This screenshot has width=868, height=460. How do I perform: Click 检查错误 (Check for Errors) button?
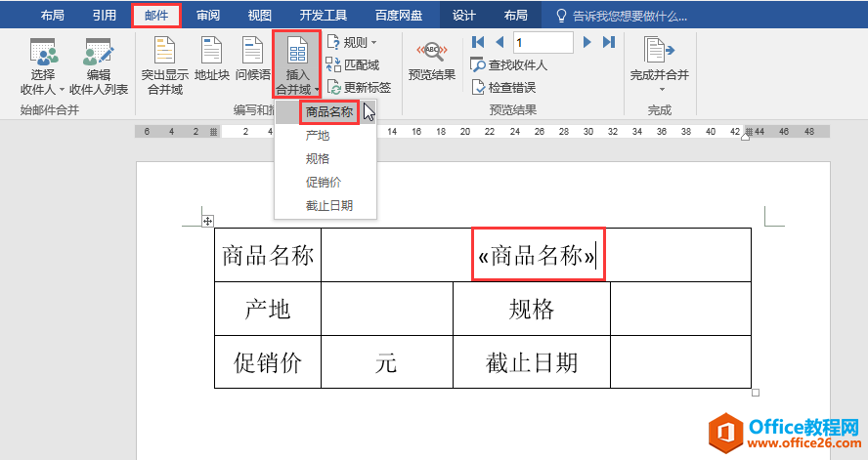(x=503, y=87)
